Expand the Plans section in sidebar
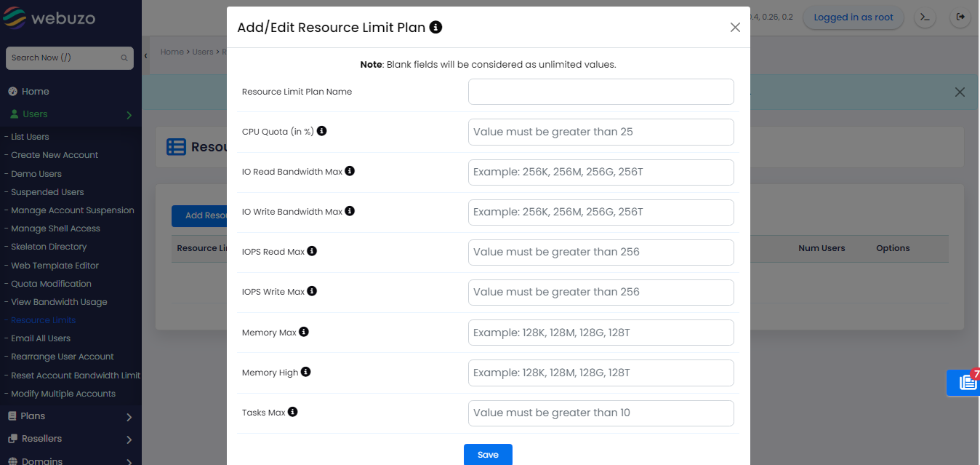This screenshot has height=465, width=980. pos(69,416)
